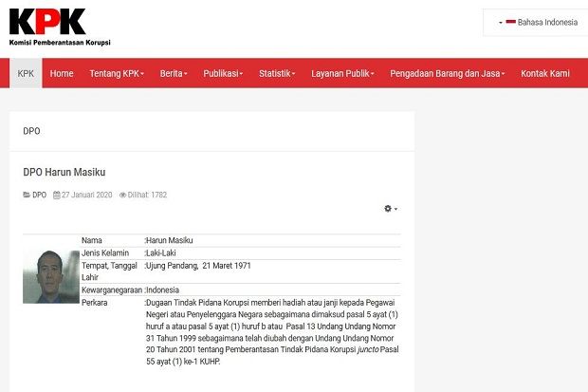The width and height of the screenshot is (588, 392).
Task: Click the DPO Harun Masiku article title
Action: click(64, 172)
